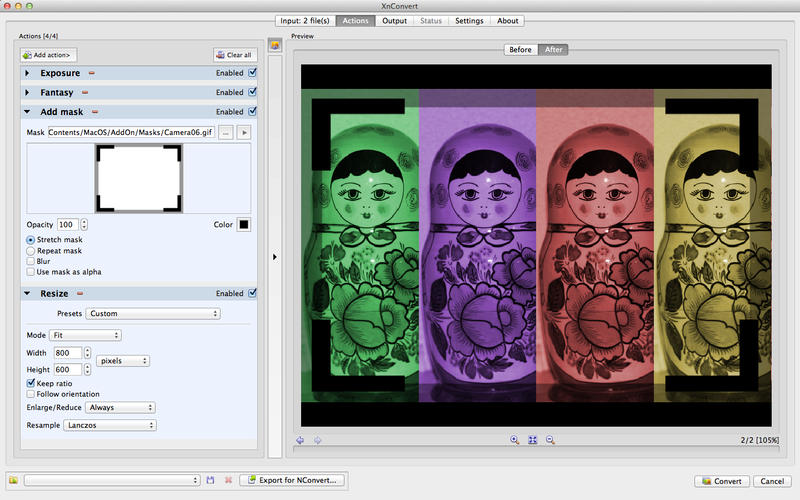Fit preview image to window

(532, 440)
